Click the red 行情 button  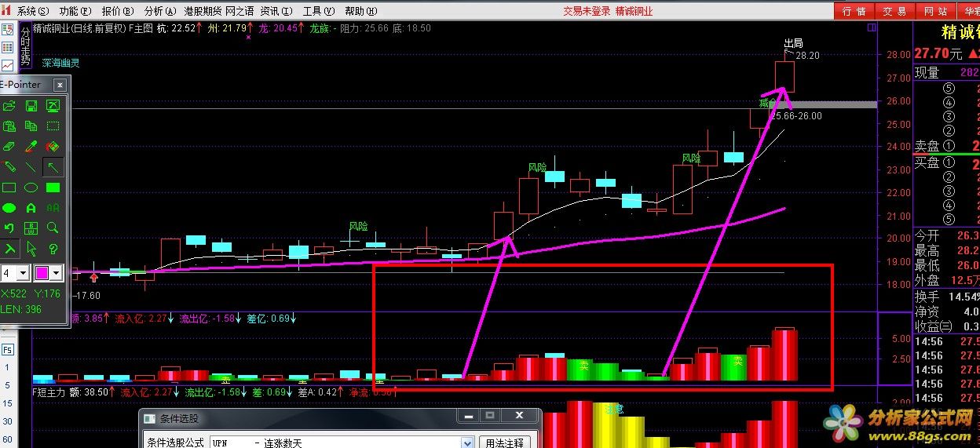pyautogui.click(x=854, y=11)
